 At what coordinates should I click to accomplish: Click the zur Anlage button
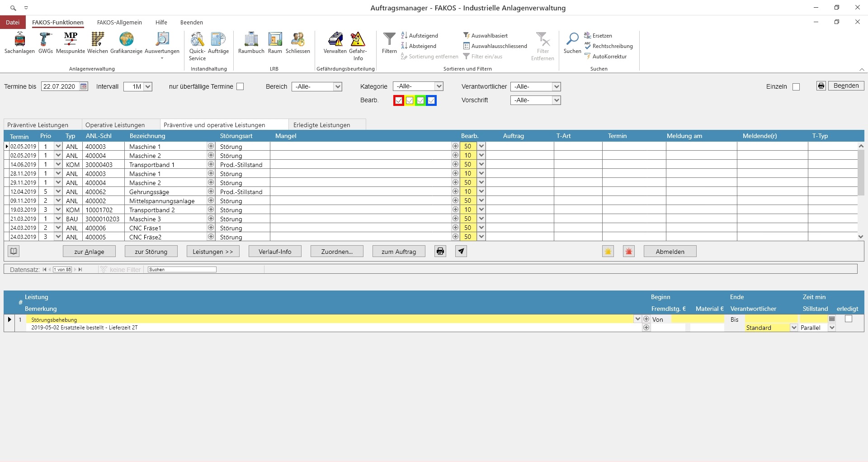(89, 251)
